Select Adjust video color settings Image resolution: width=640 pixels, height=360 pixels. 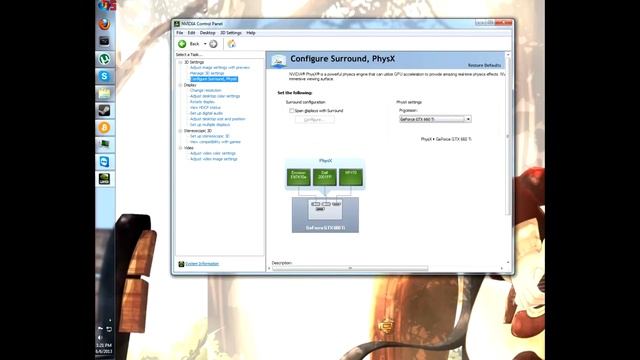tap(213, 153)
